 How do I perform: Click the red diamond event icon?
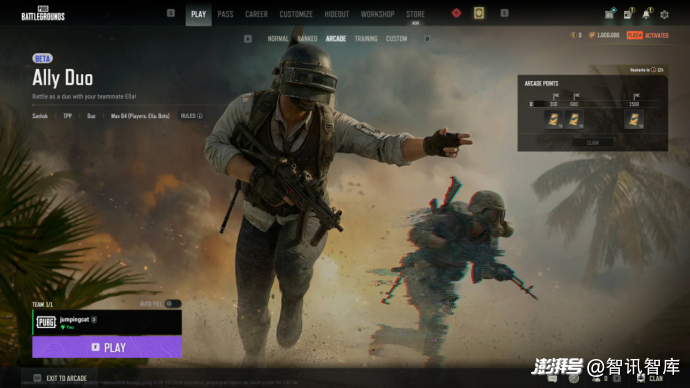tap(456, 13)
